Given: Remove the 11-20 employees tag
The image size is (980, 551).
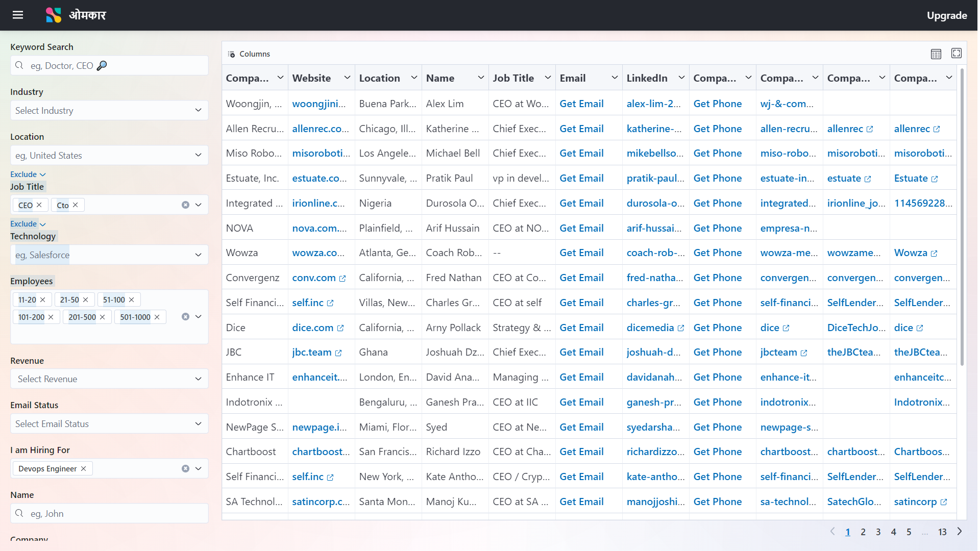Looking at the screenshot, I should point(43,300).
